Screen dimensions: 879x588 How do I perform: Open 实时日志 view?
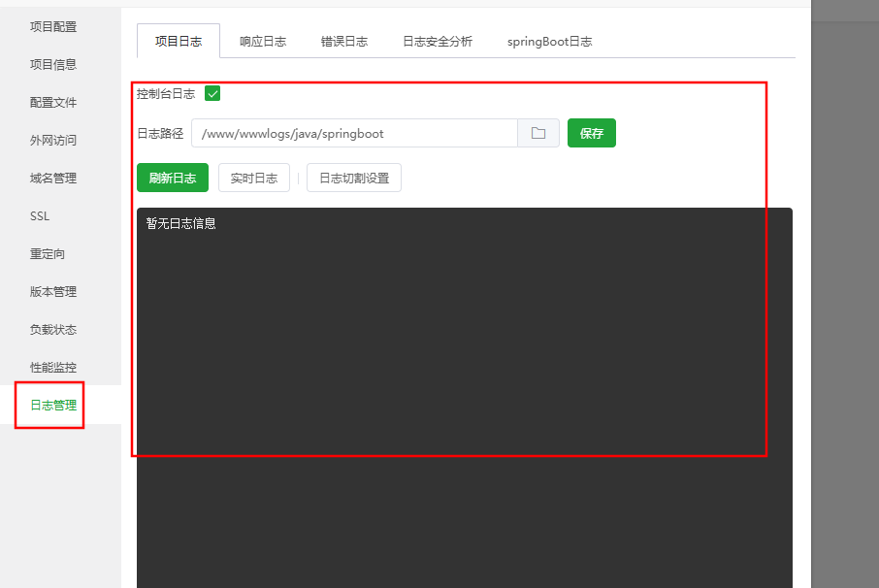[254, 178]
